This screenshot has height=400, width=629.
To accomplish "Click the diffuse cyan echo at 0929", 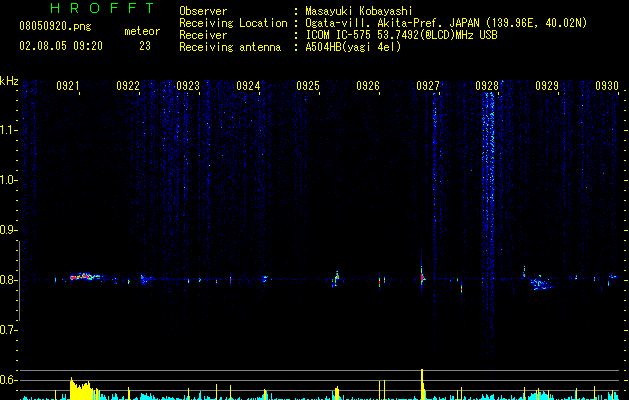I will 540,283.
